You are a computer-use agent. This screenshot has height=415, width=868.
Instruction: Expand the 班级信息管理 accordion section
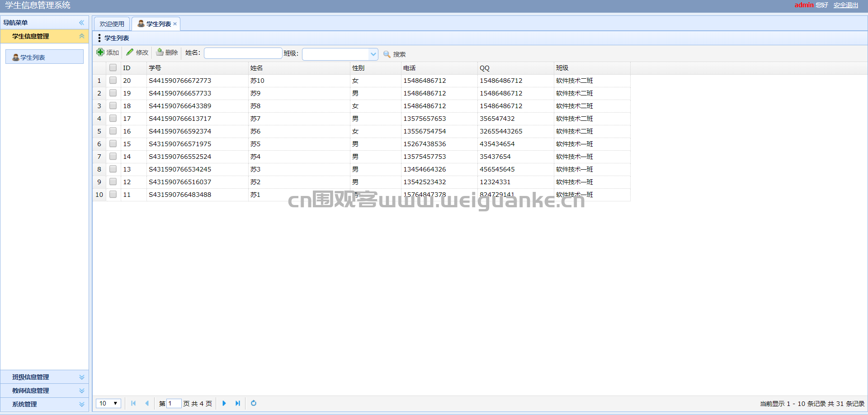point(82,377)
